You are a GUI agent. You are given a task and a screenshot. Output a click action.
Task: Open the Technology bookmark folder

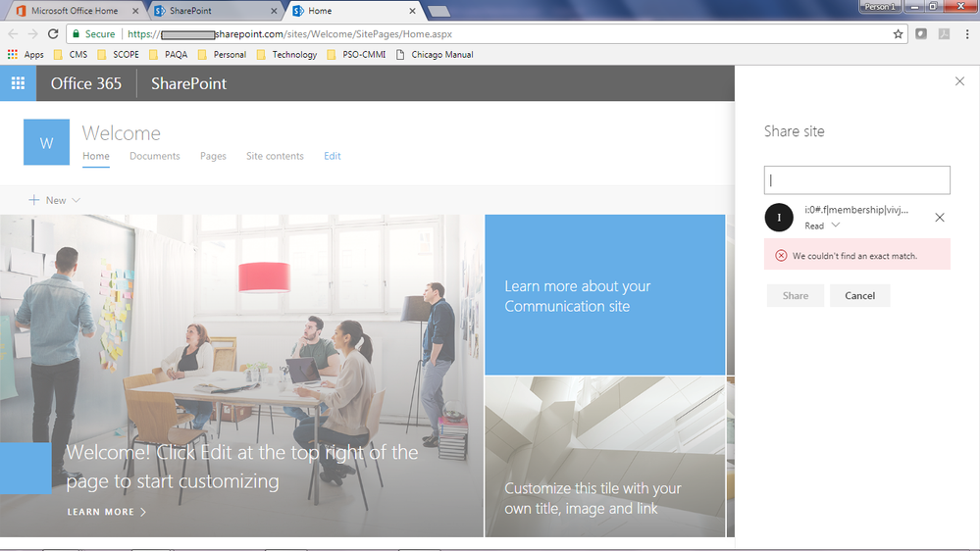coord(286,54)
